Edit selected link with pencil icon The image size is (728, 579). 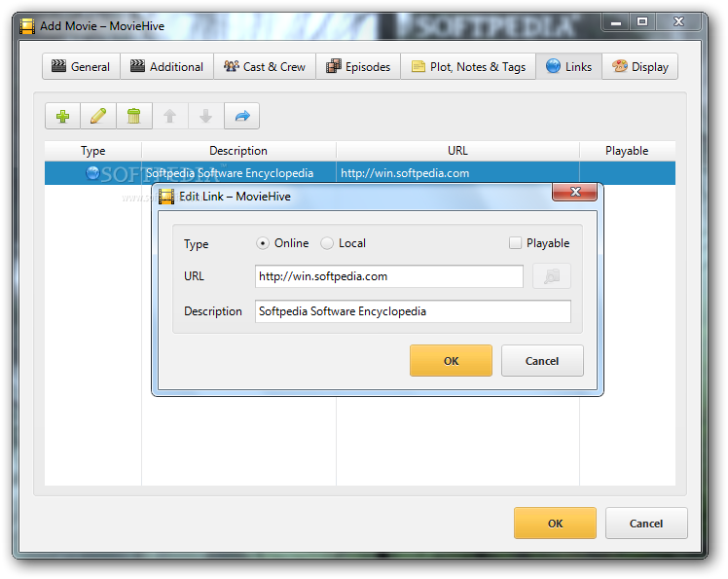pos(98,116)
